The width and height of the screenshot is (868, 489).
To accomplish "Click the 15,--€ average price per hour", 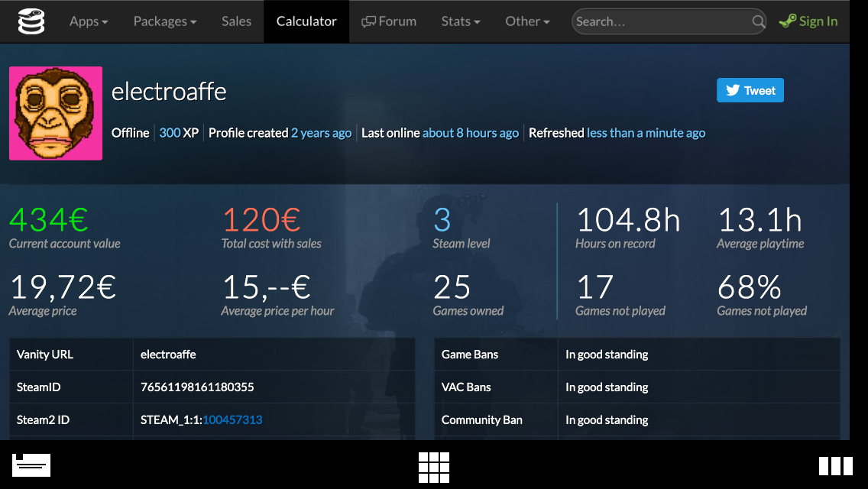I will [x=266, y=287].
